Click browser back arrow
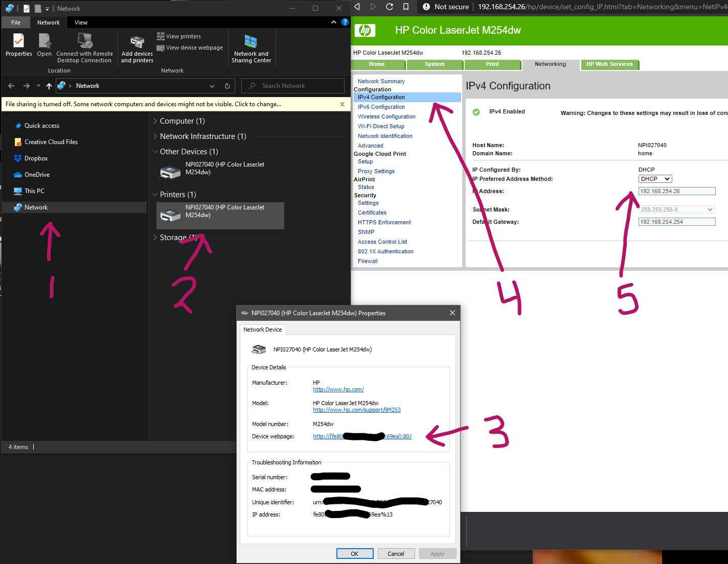This screenshot has height=564, width=728. [357, 7]
